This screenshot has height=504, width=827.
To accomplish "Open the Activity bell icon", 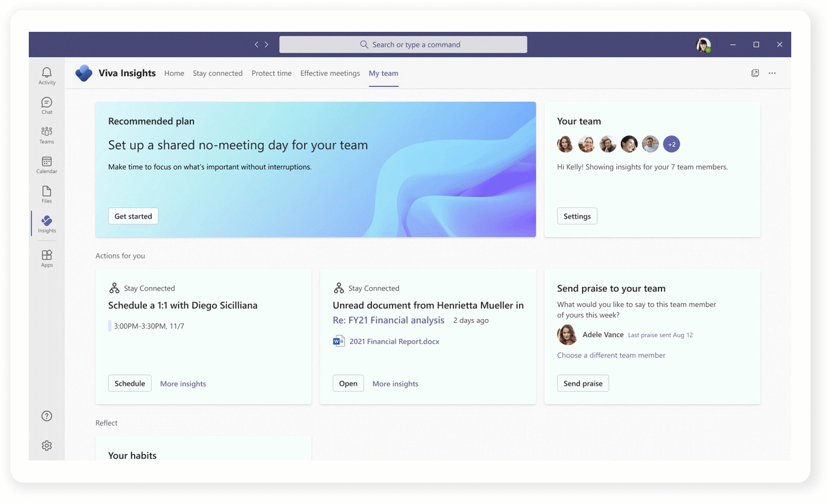I will click(47, 75).
